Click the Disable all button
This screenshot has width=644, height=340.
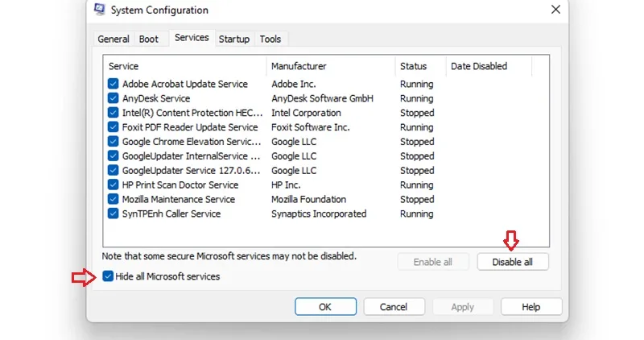(513, 262)
